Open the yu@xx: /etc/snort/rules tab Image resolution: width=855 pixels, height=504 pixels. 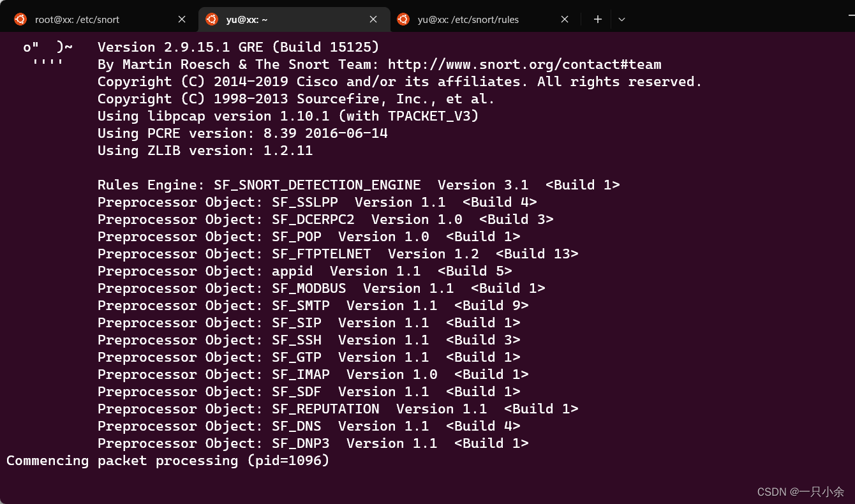[486, 19]
